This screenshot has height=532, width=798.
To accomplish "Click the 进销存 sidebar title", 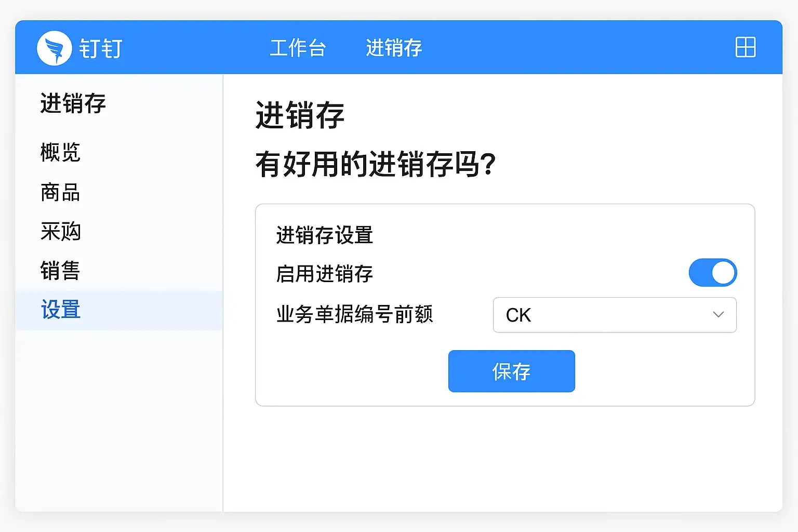I will point(73,103).
